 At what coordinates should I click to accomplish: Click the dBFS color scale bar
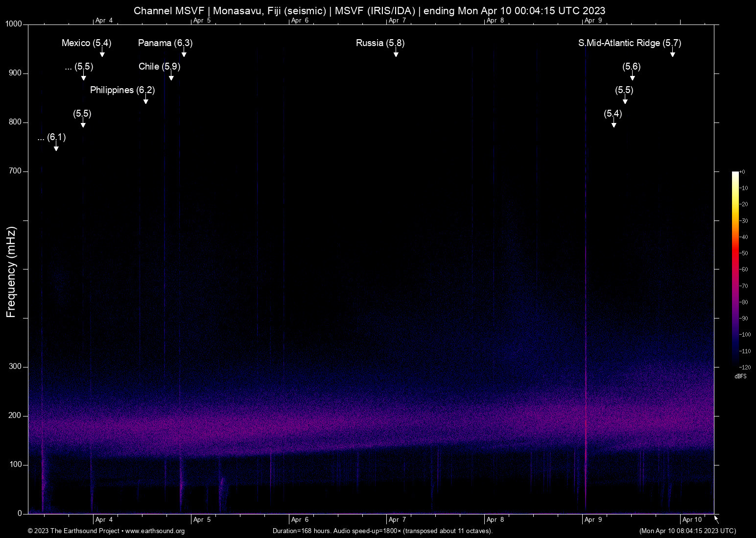(735, 269)
